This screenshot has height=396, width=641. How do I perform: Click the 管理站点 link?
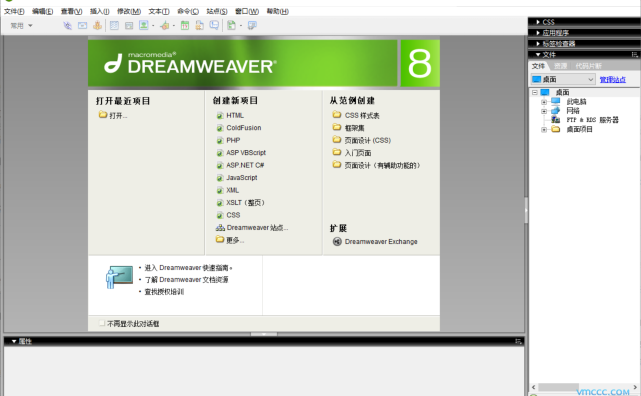(x=612, y=80)
